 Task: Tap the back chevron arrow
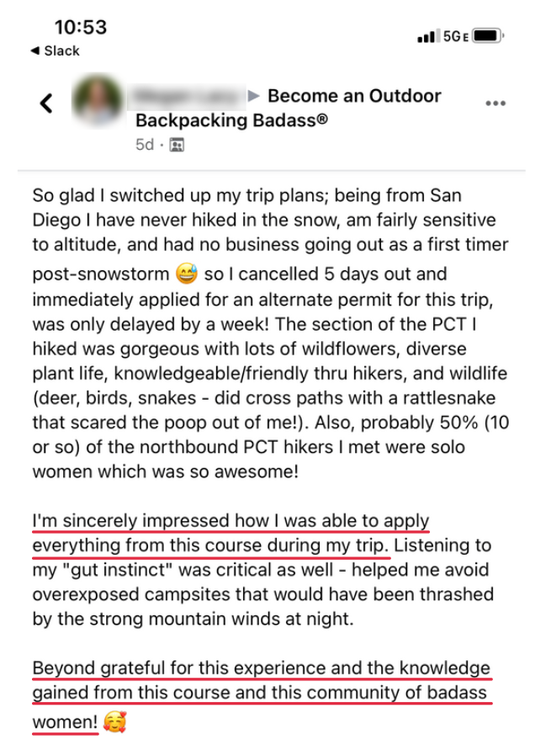point(46,104)
